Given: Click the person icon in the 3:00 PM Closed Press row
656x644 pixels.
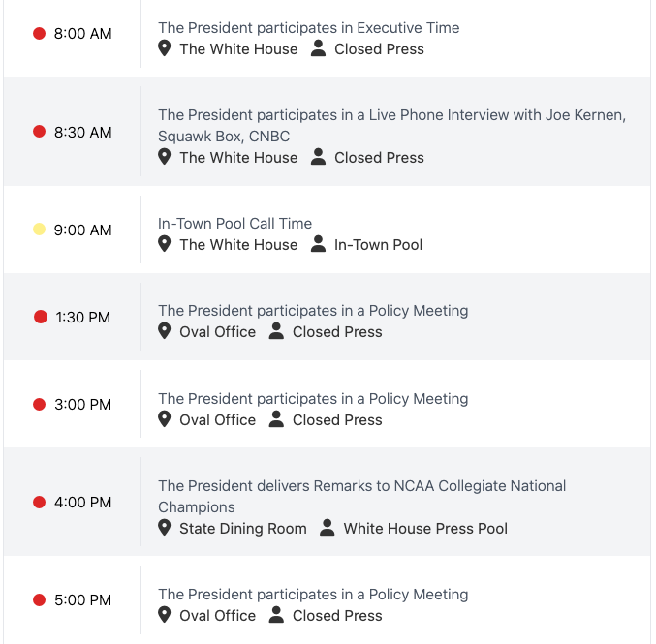Looking at the screenshot, I should pos(276,419).
